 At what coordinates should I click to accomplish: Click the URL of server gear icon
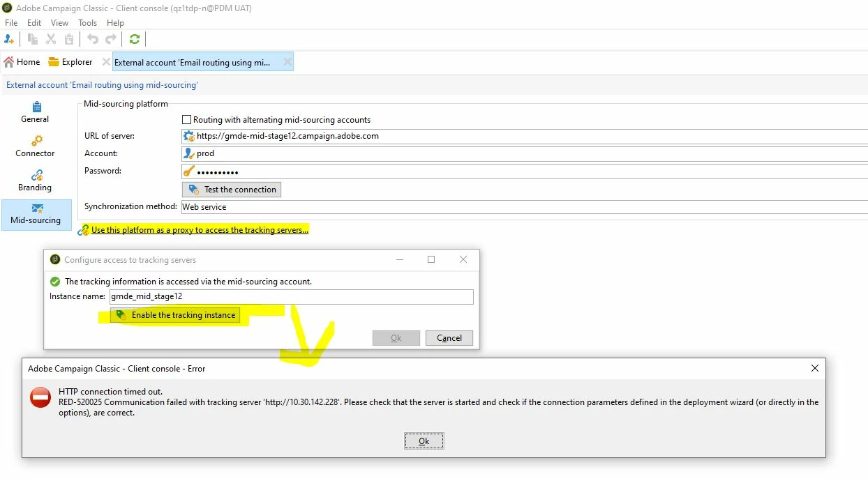click(x=188, y=136)
